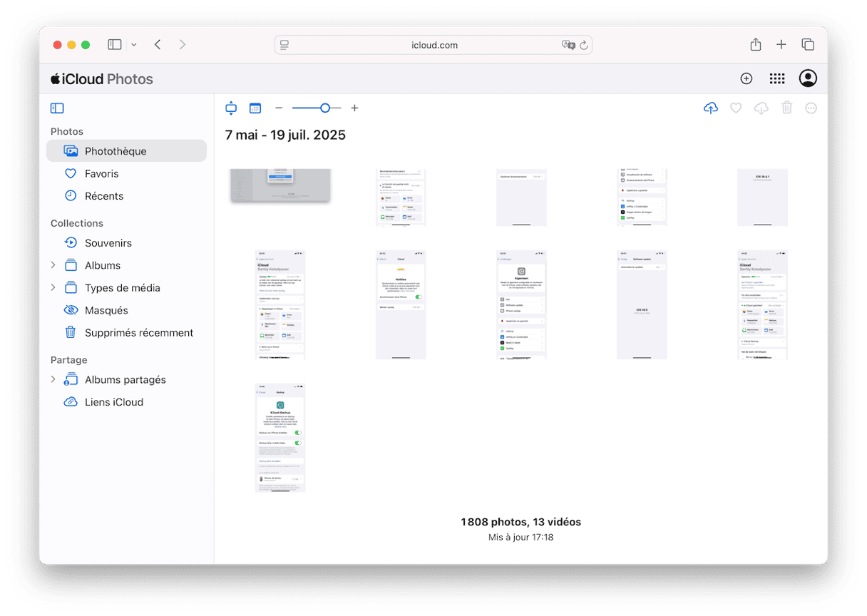This screenshot has width=867, height=616.
Task: Click the download from iCloud icon
Action: [x=761, y=108]
